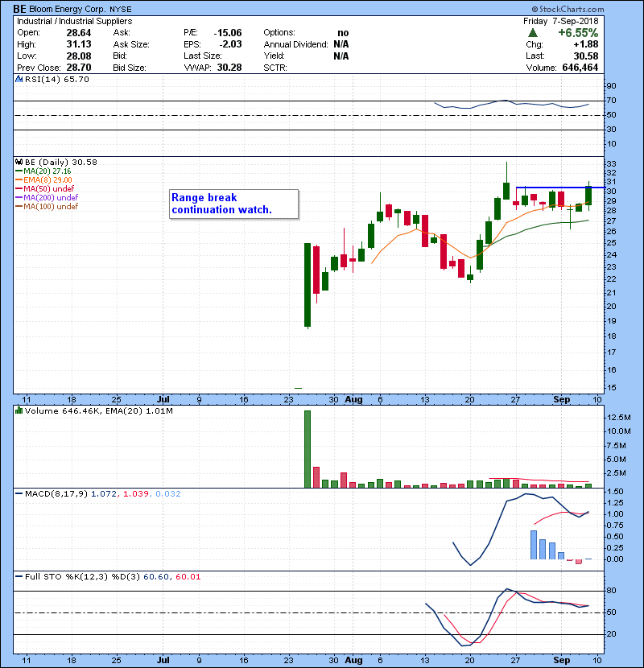Select the Low value 28.08
Image resolution: width=644 pixels, height=668 pixels.
point(79,56)
